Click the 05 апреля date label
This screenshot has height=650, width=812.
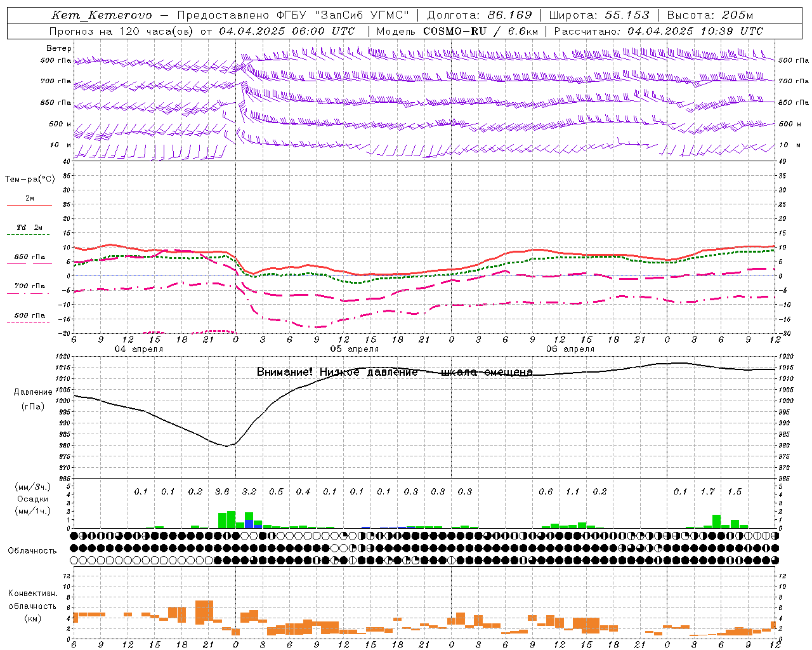[355, 349]
